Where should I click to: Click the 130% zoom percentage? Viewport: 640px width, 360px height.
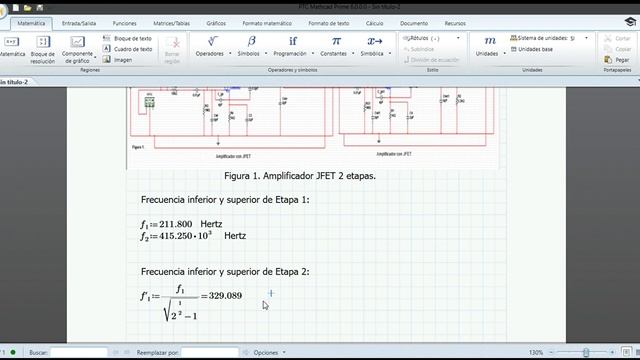click(536, 352)
